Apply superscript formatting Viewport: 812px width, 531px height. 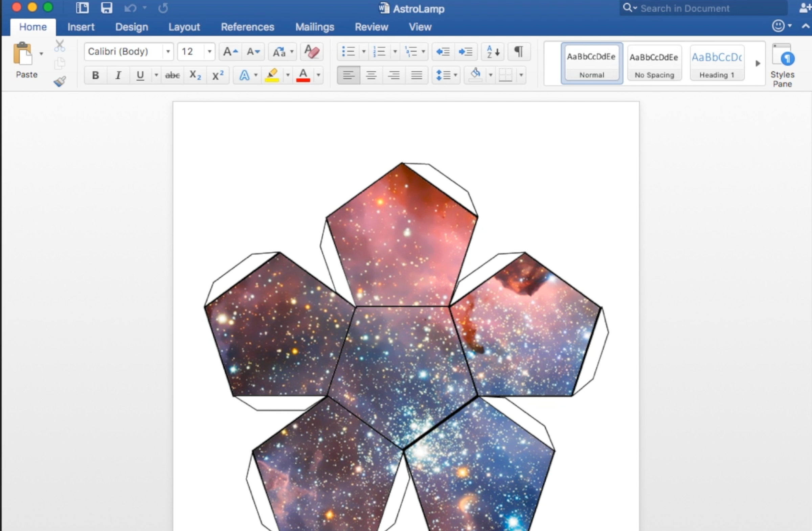(x=218, y=75)
